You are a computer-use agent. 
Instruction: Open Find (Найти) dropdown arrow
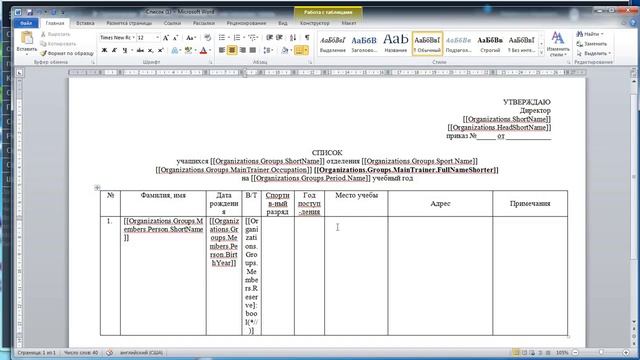pos(602,34)
